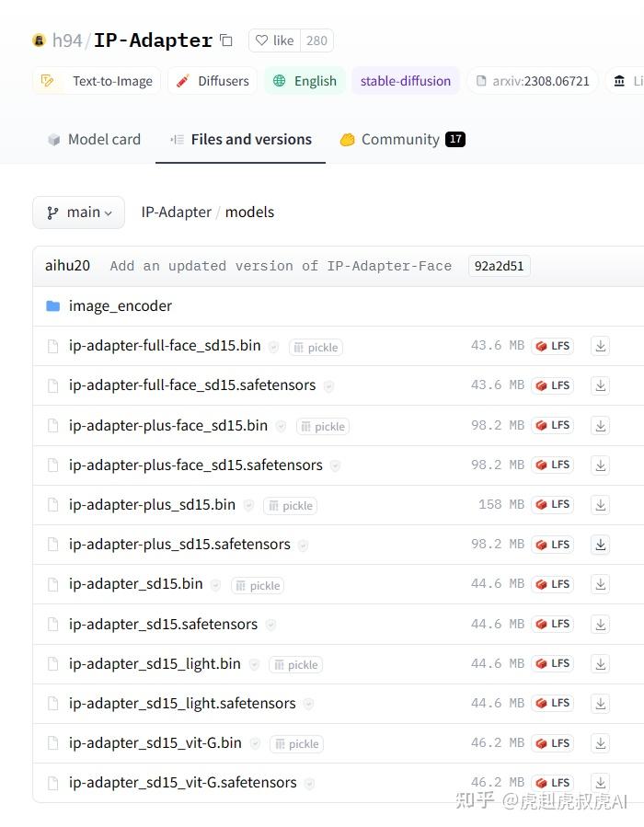This screenshot has height=827, width=644.
Task: Open the main branch dropdown
Action: click(78, 212)
